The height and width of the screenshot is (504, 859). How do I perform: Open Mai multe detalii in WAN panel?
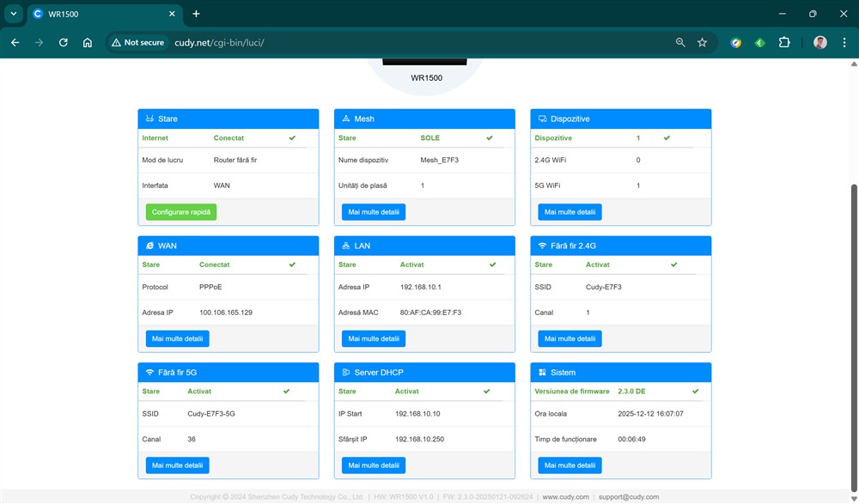[177, 339]
